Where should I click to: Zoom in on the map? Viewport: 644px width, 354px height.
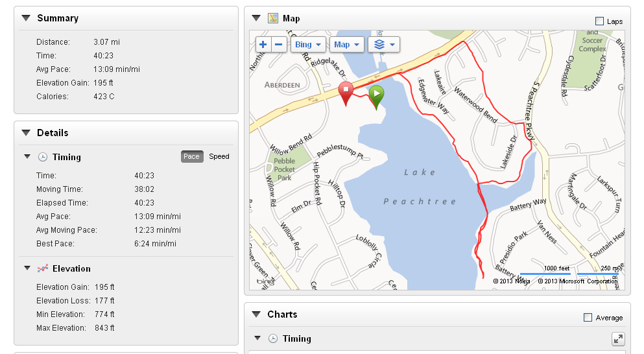[x=263, y=45]
